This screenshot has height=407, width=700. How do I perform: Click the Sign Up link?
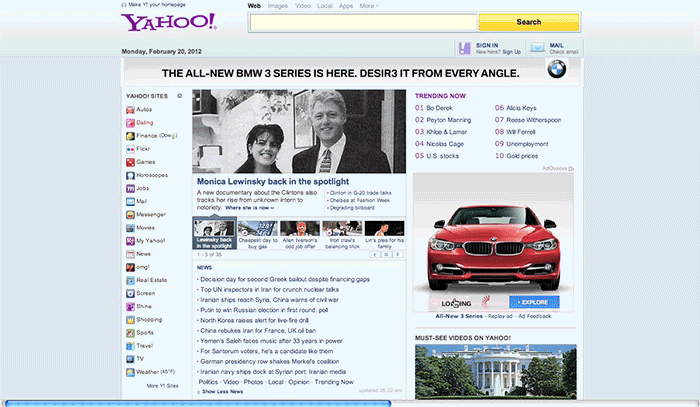(x=512, y=52)
